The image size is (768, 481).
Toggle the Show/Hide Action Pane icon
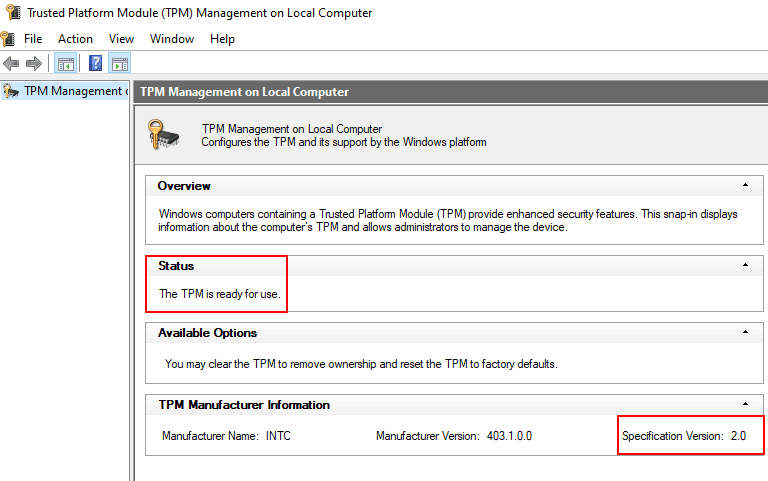point(120,63)
